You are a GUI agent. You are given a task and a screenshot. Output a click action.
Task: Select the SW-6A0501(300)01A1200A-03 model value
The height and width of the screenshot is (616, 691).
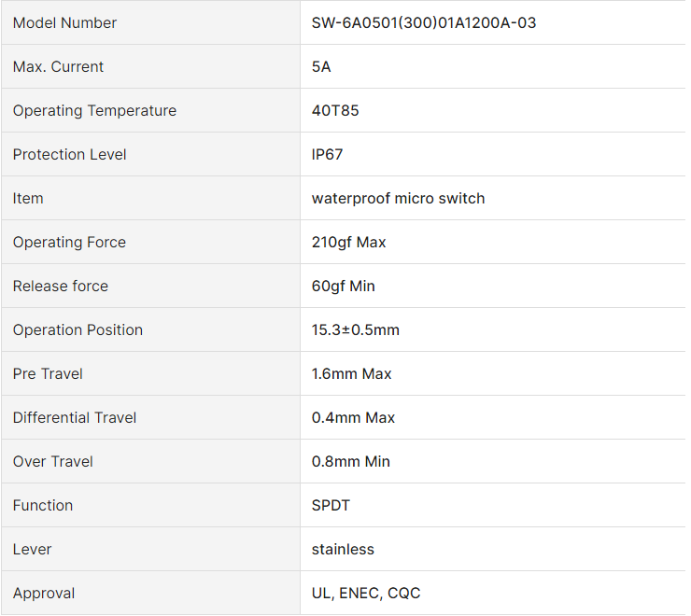coord(424,23)
